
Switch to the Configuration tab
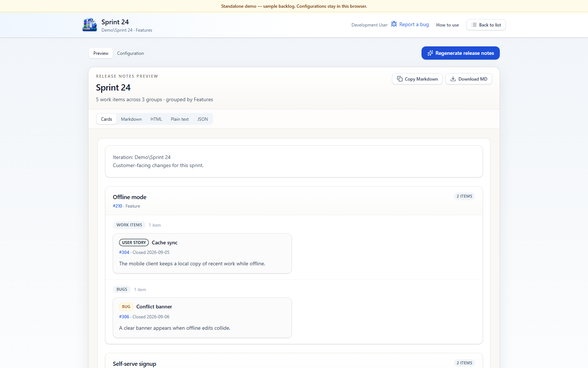tap(130, 53)
